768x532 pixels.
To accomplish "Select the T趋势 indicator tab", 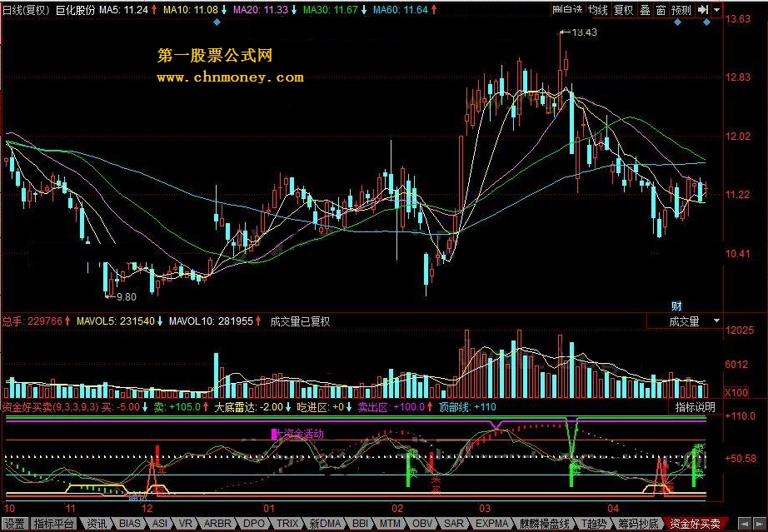I will click(x=593, y=524).
